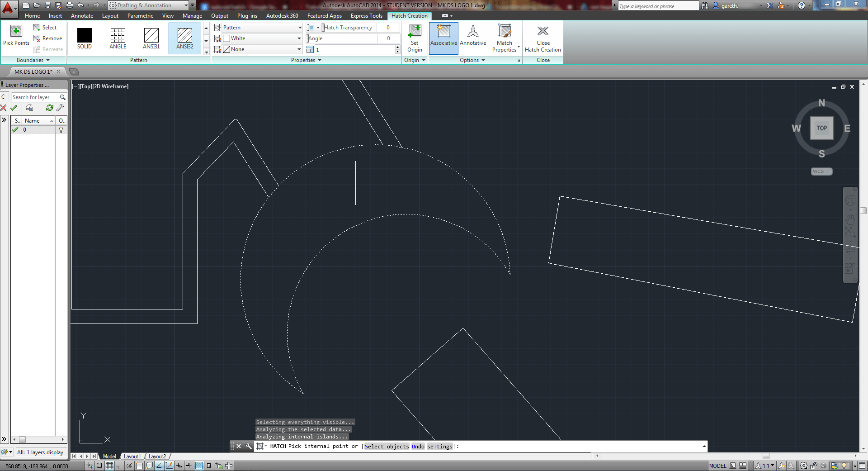The width and height of the screenshot is (868, 471).
Task: Type in the Search for layer field
Action: tap(36, 97)
